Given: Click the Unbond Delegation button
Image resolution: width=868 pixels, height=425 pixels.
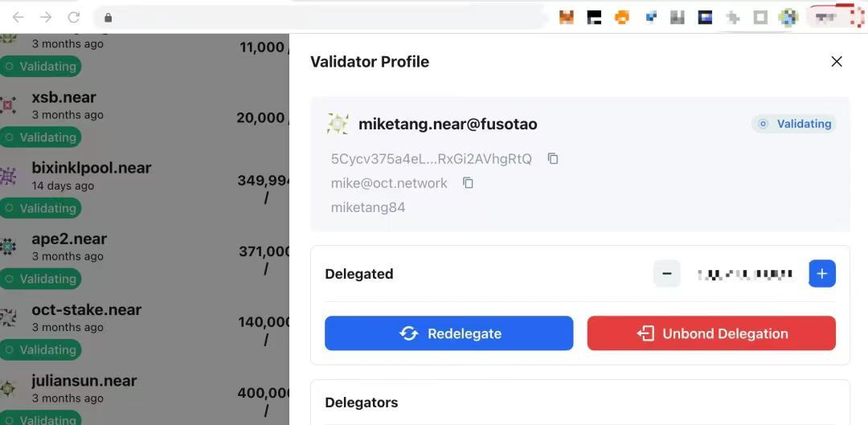Looking at the screenshot, I should tap(711, 333).
